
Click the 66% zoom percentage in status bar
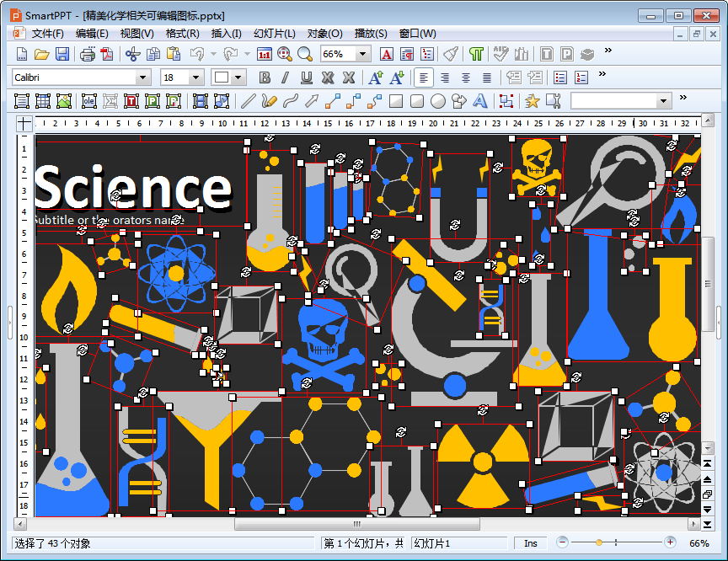699,543
